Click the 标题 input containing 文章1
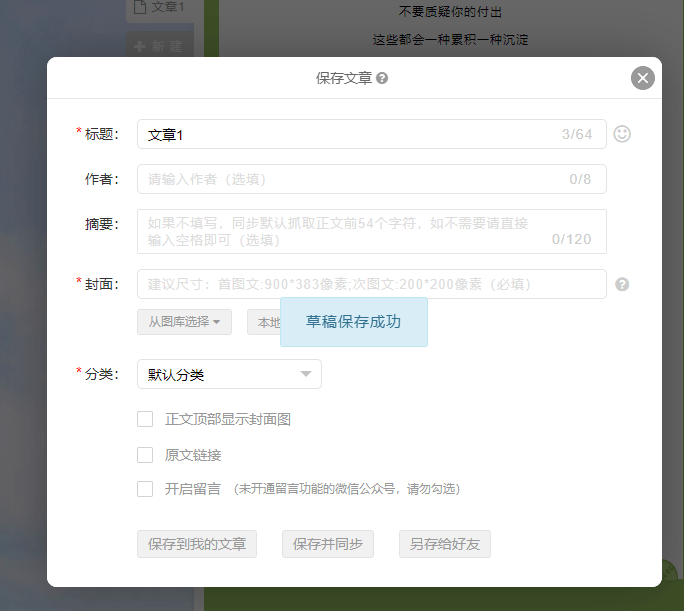Screen dimensions: 684x611 (372, 134)
